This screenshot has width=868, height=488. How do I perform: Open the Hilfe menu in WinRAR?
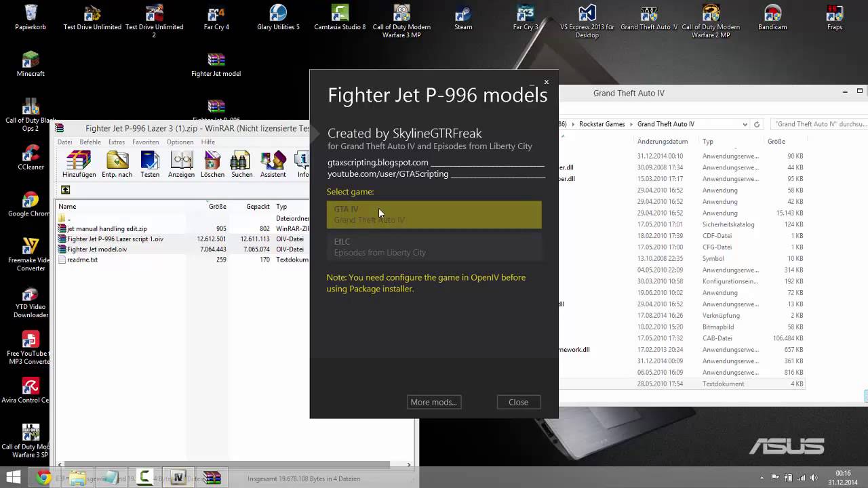coord(208,142)
